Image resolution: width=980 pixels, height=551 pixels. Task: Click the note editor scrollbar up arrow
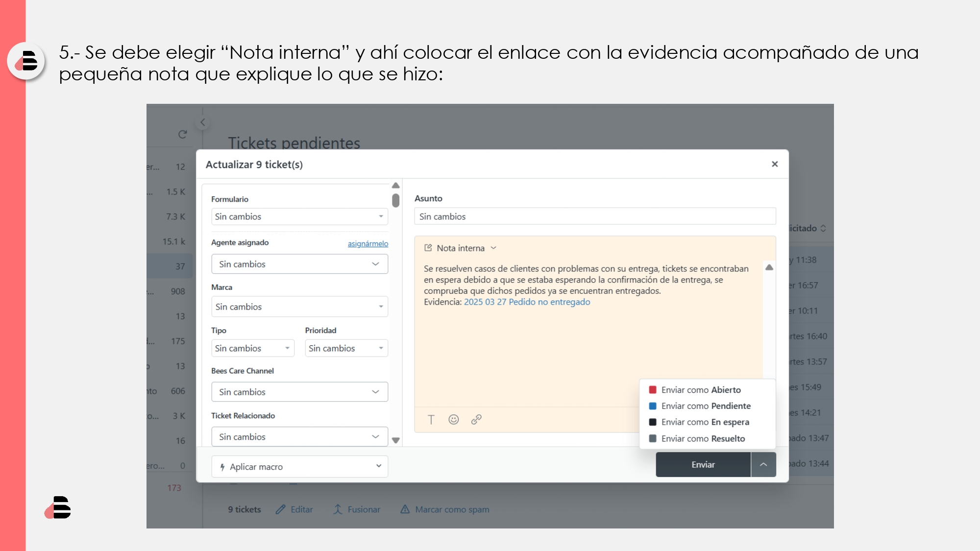click(x=769, y=267)
